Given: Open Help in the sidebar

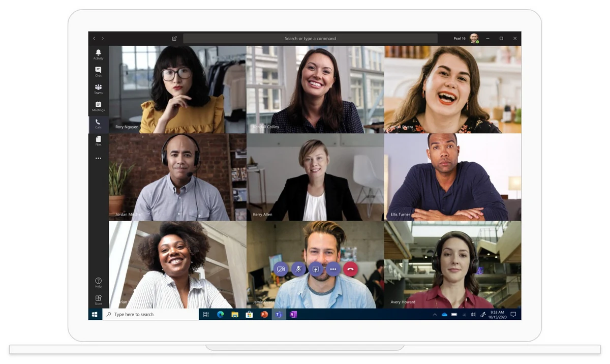Looking at the screenshot, I should [x=98, y=283].
